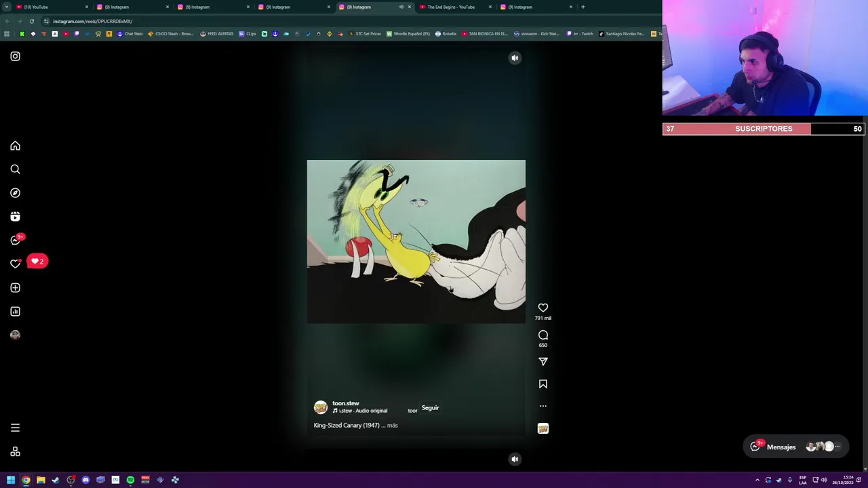Viewport: 868px width, 488px height.
Task: Open Instagram logo home link
Action: 15,56
